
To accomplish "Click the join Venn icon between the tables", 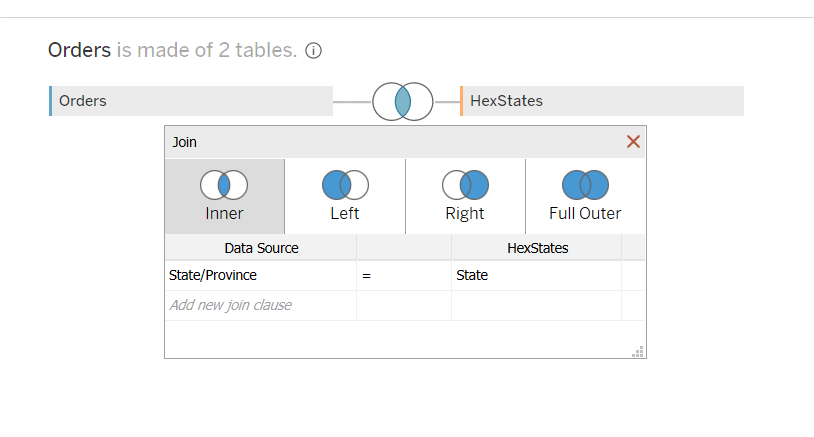I will [x=402, y=101].
